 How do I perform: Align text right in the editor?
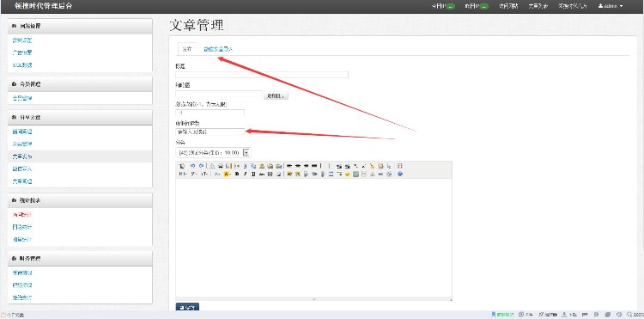tap(306, 166)
